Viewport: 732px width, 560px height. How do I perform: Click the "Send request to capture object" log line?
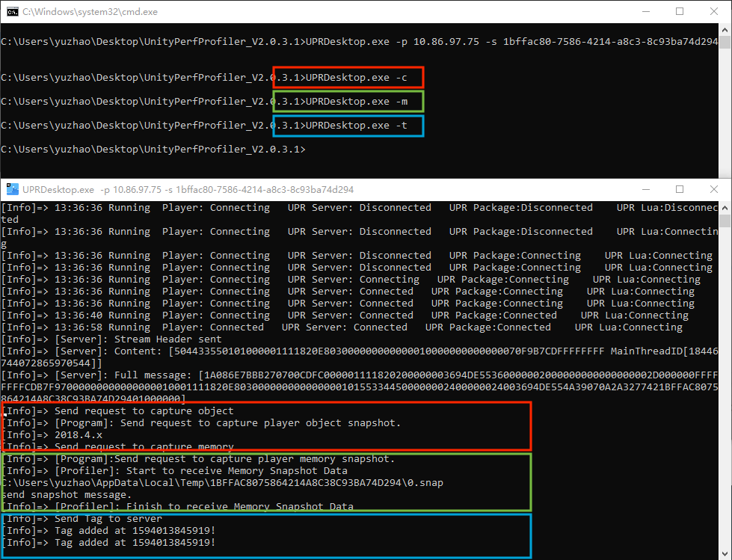[x=144, y=411]
